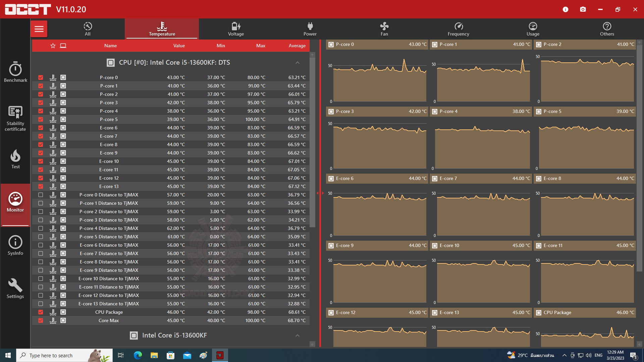Open the Test section flame icon
The height and width of the screenshot is (362, 644).
[15, 159]
